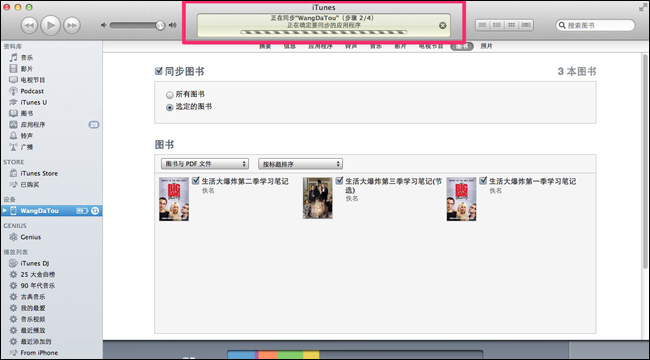Click the Play button
Image resolution: width=650 pixels, height=360 pixels.
pyautogui.click(x=51, y=25)
